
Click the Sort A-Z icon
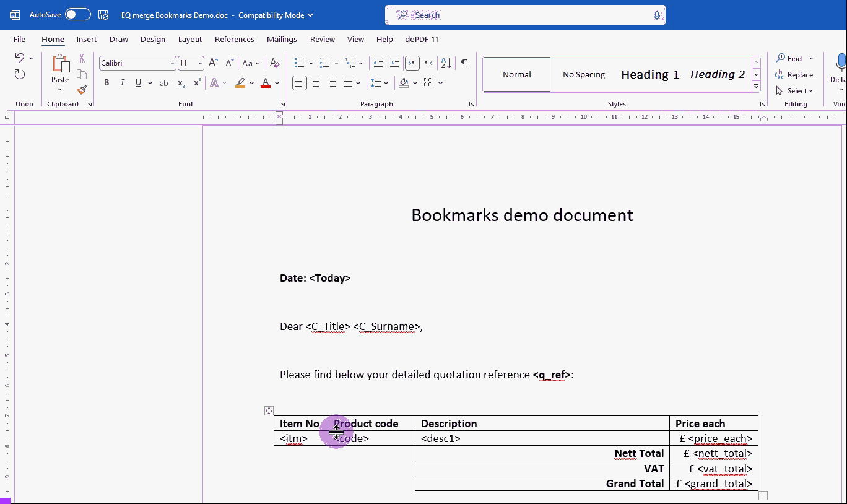coord(446,63)
